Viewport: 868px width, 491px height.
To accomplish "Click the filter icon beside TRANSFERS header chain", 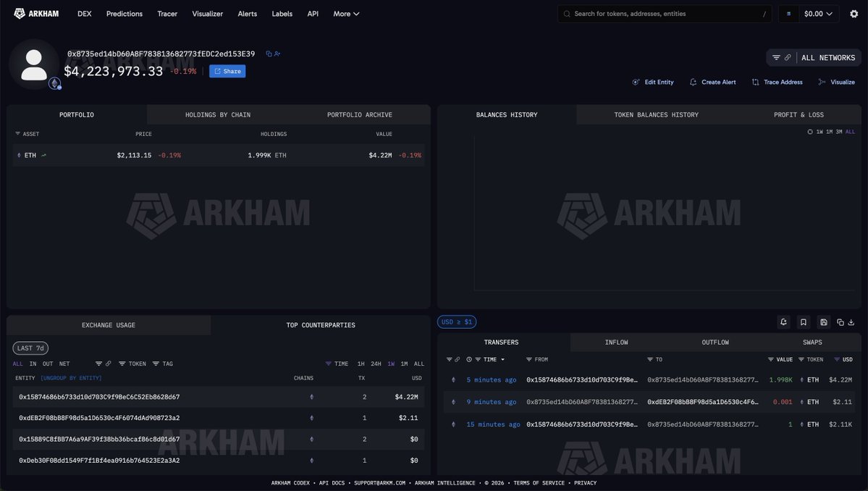I will tap(449, 359).
